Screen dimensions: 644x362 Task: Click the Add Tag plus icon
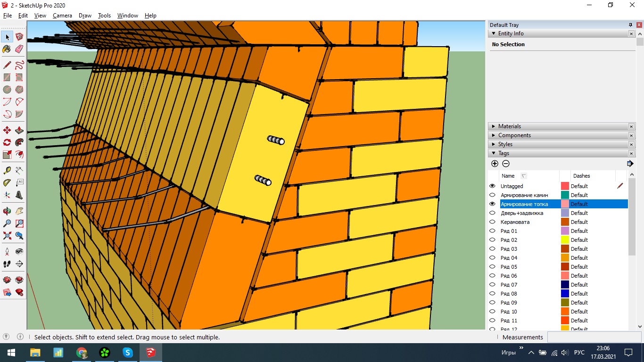(495, 164)
